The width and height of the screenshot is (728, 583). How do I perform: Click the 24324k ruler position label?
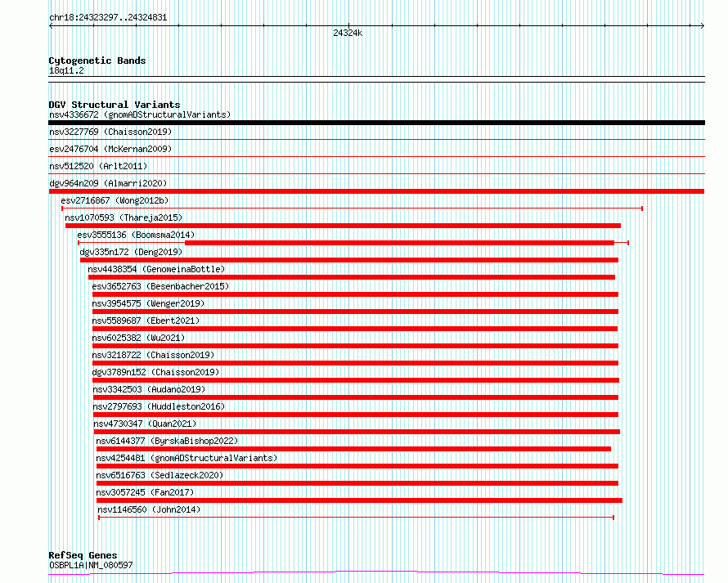[x=348, y=33]
